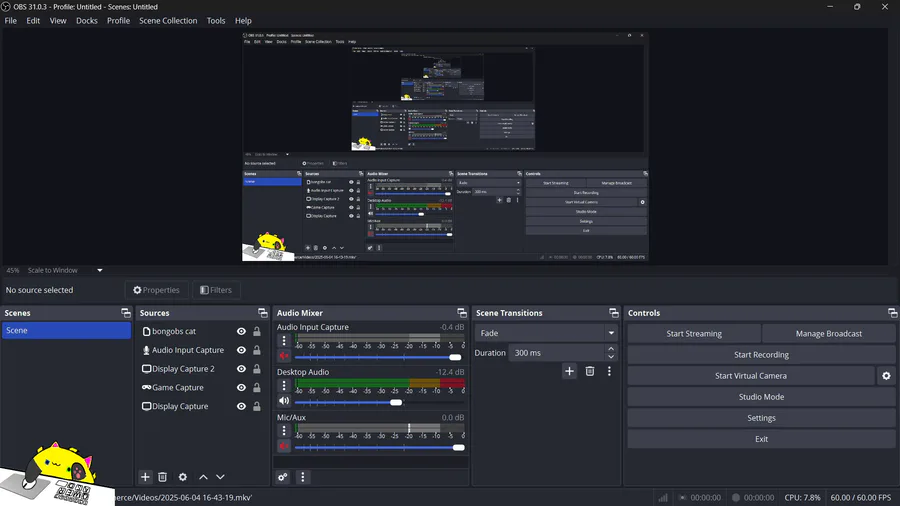Open source properties gear in Sources toolbar

pos(183,477)
